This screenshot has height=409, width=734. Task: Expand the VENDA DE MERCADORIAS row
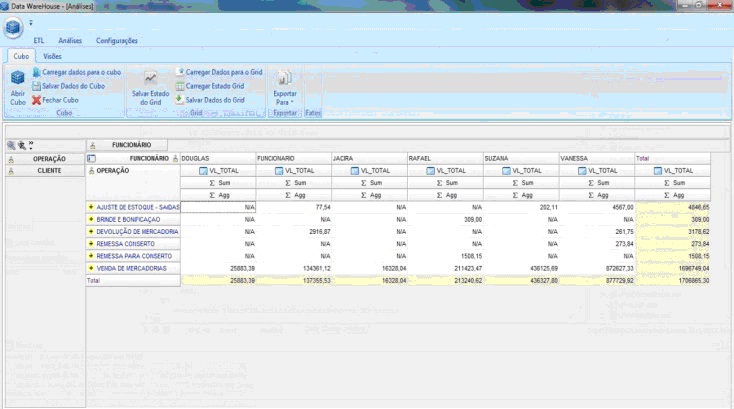[90, 268]
